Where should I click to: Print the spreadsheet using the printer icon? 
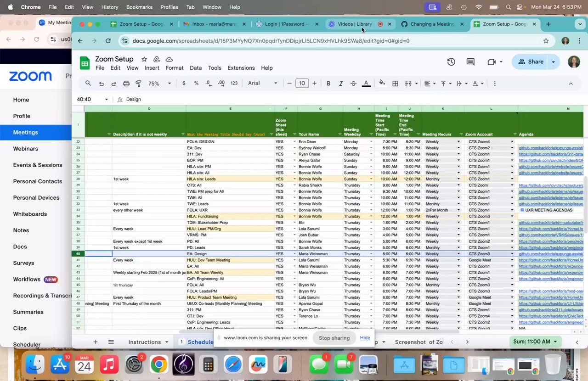126,84
